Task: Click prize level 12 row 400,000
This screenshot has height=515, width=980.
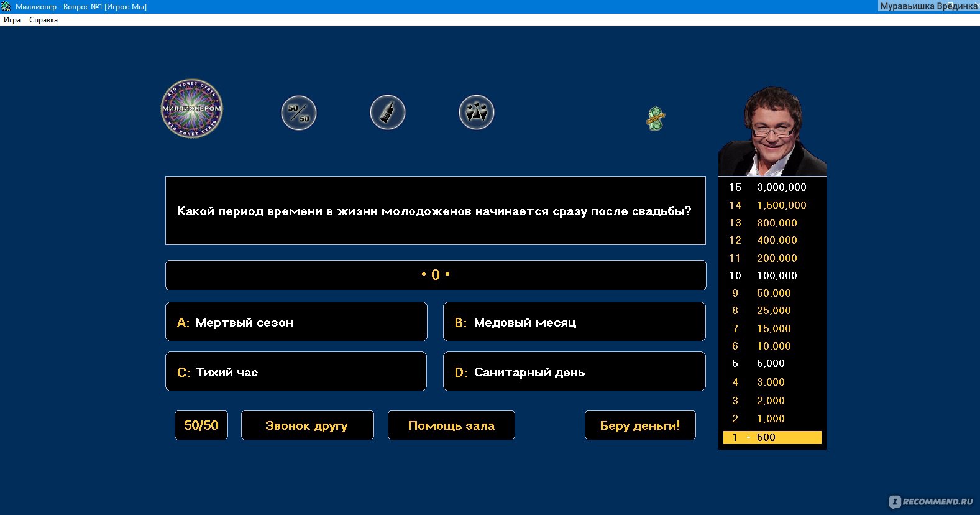Action: (x=772, y=240)
